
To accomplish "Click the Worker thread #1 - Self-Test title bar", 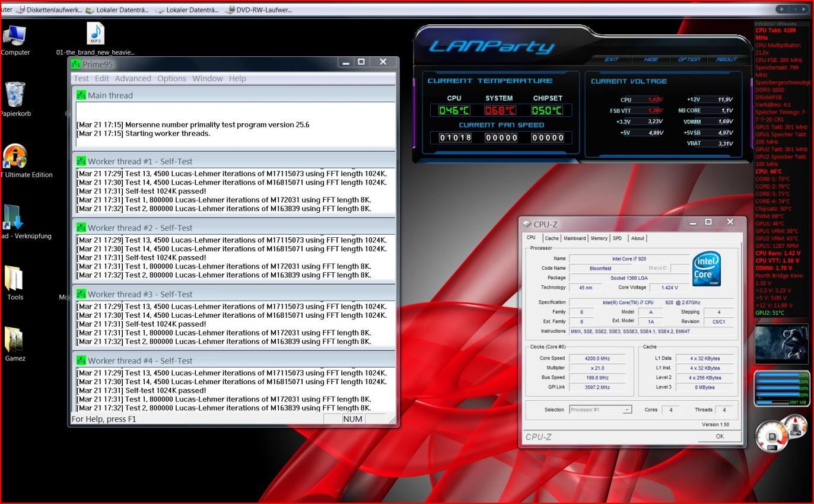I will tap(235, 161).
